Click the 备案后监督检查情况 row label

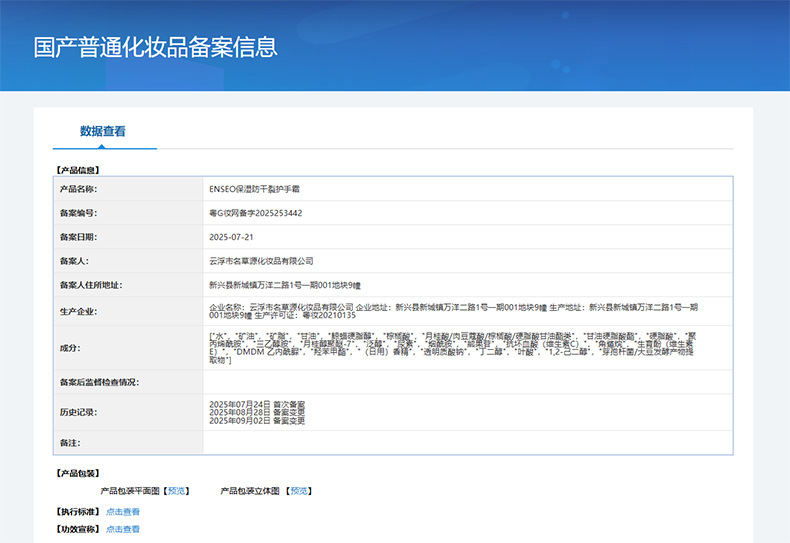click(x=99, y=382)
